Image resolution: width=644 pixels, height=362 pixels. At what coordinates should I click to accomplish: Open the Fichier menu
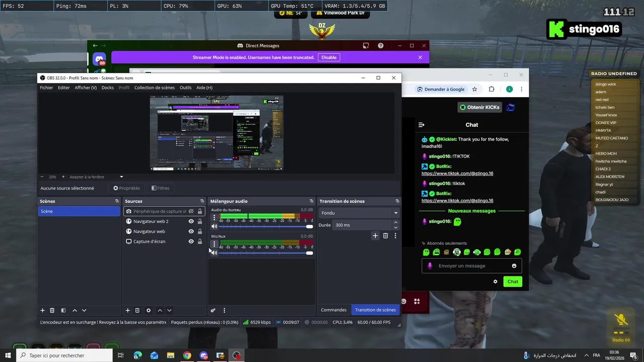(46, 87)
